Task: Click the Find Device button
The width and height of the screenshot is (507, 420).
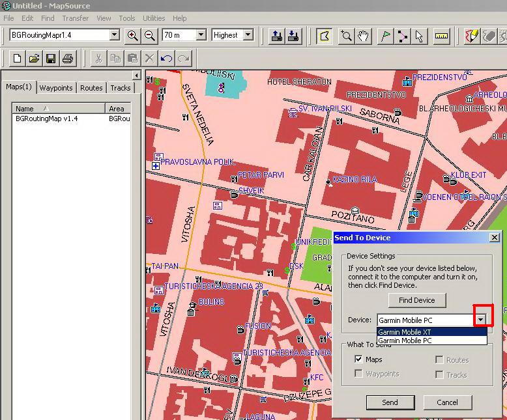Action: point(417,300)
